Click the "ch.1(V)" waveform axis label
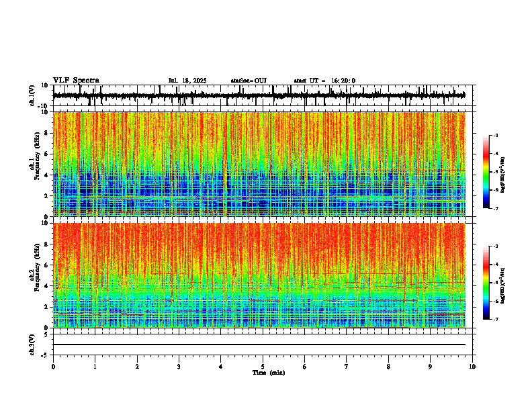532x411 pixels. pyautogui.click(x=32, y=95)
